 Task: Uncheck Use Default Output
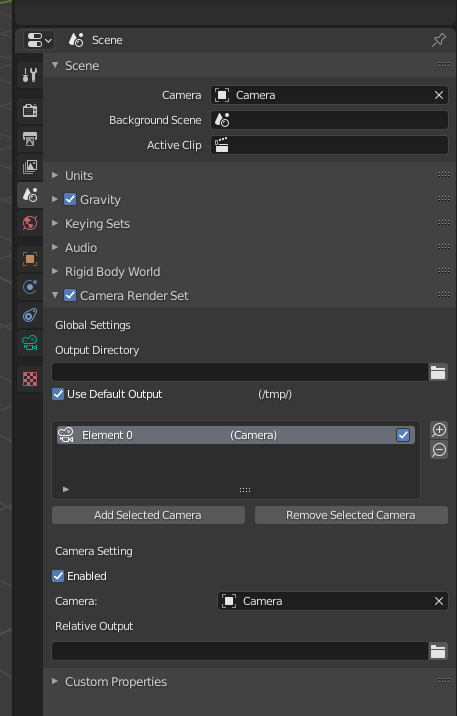pos(58,394)
